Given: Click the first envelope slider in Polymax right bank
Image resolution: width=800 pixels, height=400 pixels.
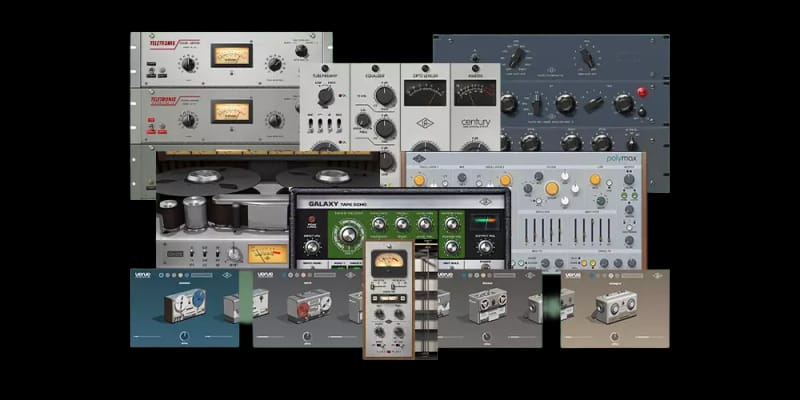Looking at the screenshot, I should click(x=575, y=230).
